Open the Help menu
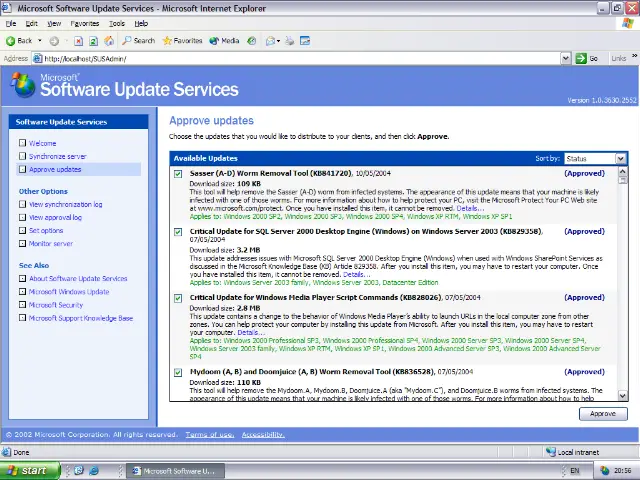Viewport: 640px width, 480px height. point(141,24)
